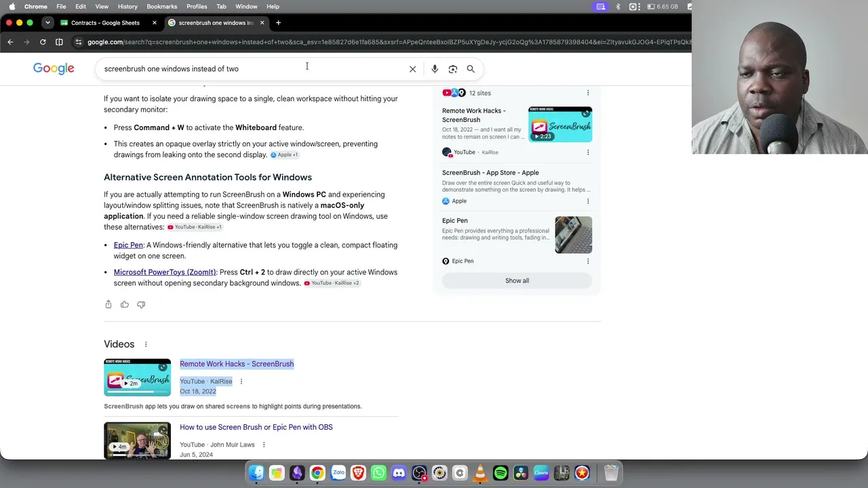
Task: Click Show all sources button
Action: 517,281
